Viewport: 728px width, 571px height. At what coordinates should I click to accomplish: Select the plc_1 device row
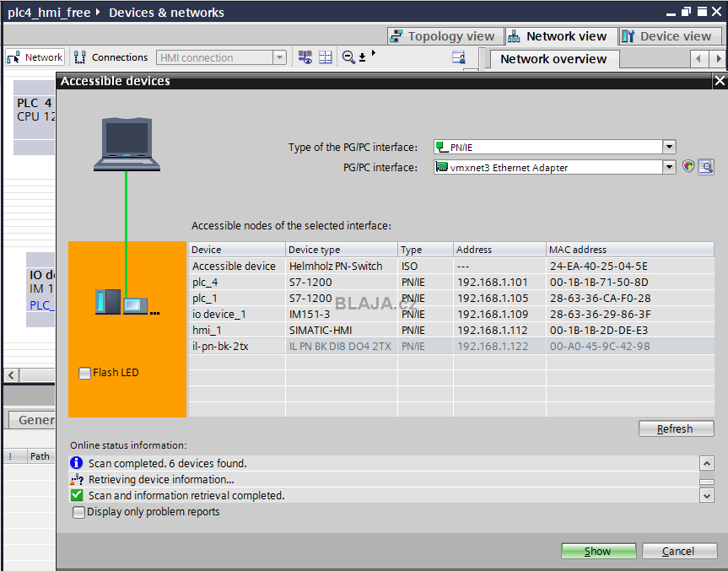click(x=451, y=298)
